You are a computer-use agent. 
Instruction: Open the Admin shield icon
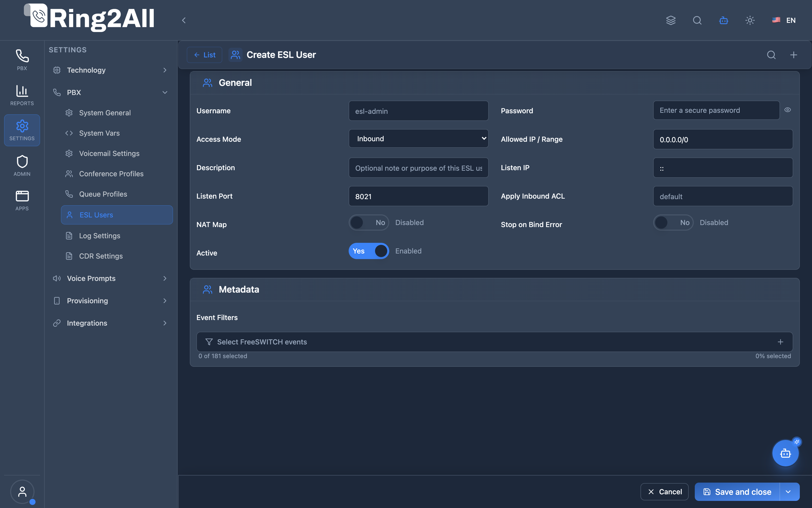click(22, 166)
